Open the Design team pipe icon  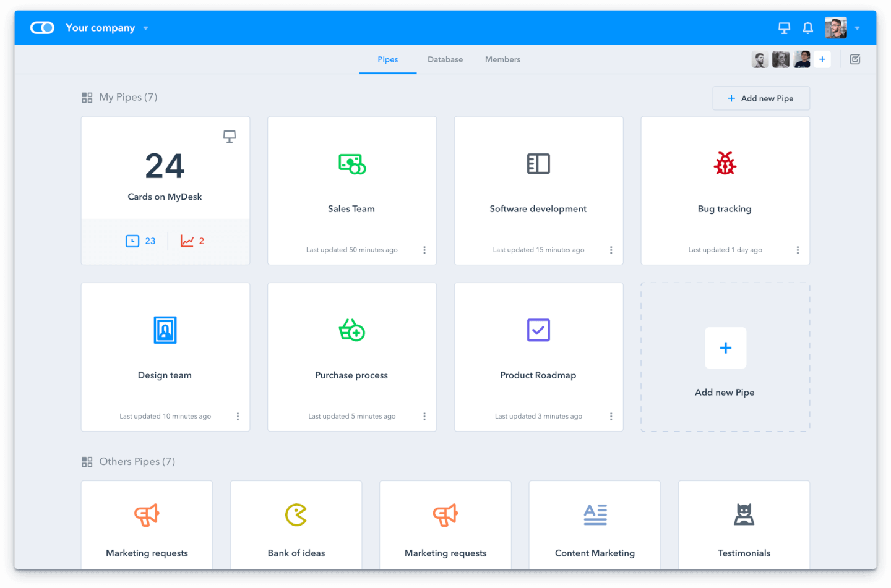point(165,330)
